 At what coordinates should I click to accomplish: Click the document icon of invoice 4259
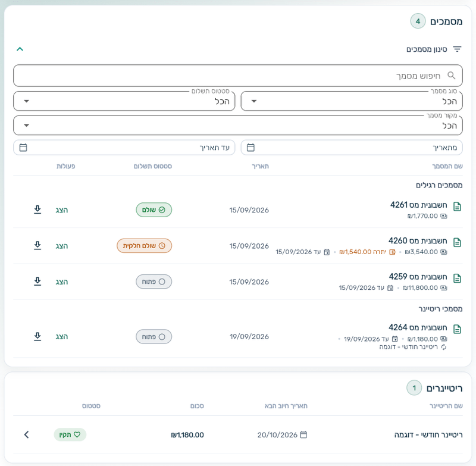[x=457, y=279]
